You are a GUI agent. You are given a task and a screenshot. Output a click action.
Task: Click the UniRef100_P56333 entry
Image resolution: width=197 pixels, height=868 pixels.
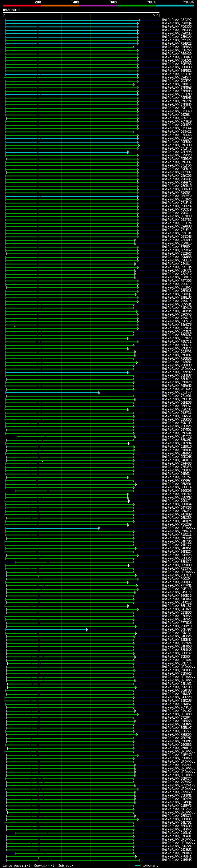(176, 146)
